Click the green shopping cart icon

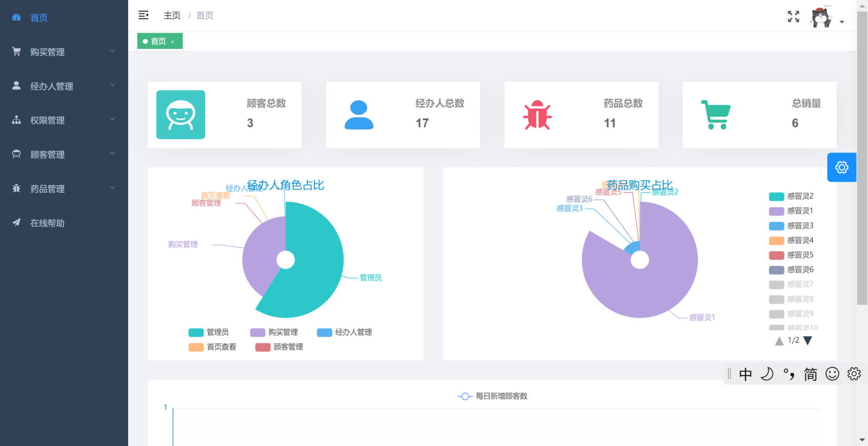click(x=716, y=115)
